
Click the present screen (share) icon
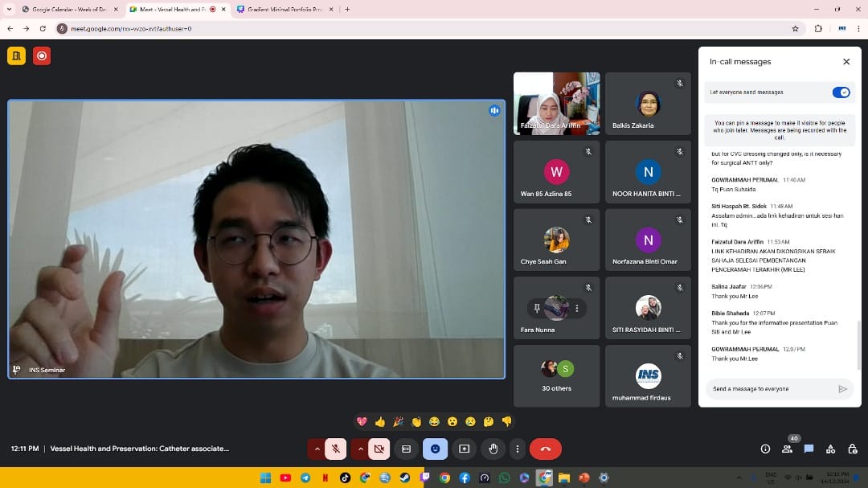pos(464,449)
